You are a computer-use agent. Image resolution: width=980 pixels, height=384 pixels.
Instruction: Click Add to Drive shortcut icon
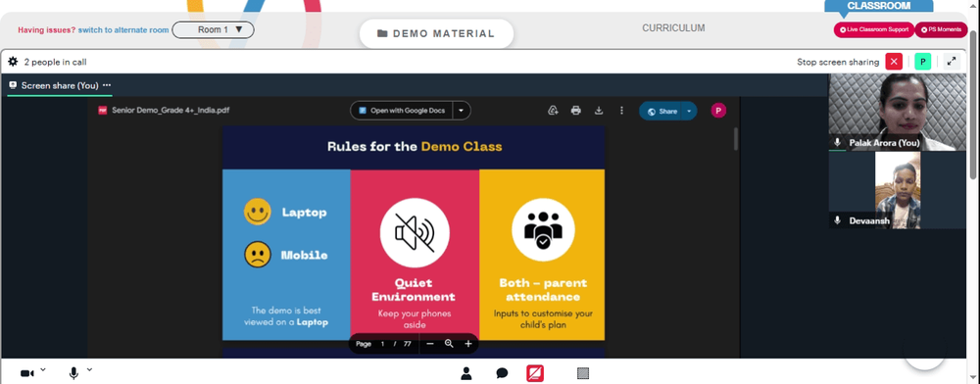[x=553, y=111]
